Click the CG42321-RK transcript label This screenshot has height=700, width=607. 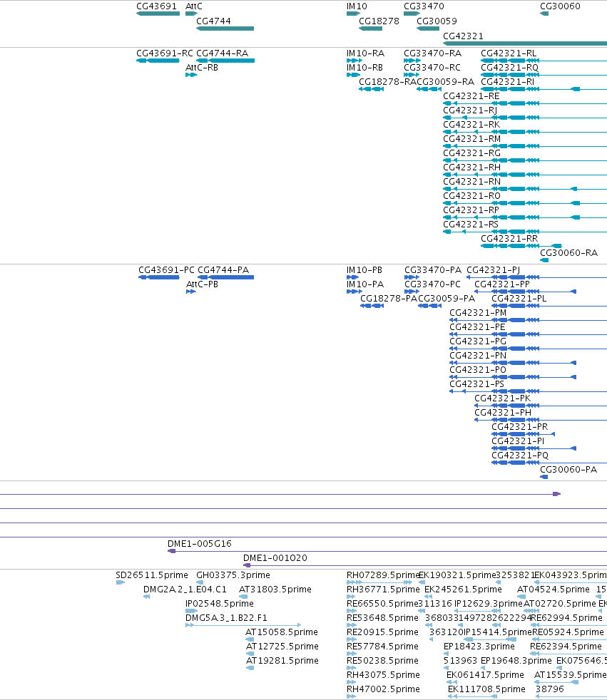[x=471, y=125]
